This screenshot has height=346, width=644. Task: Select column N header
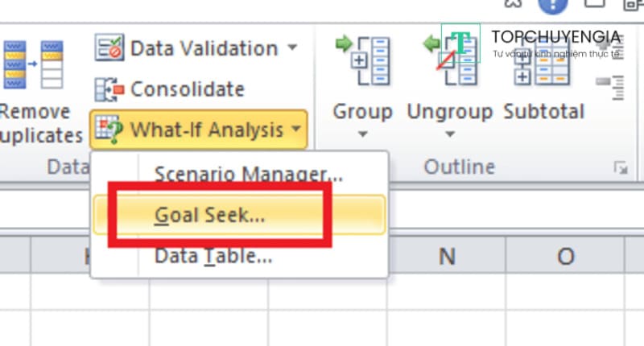click(447, 256)
